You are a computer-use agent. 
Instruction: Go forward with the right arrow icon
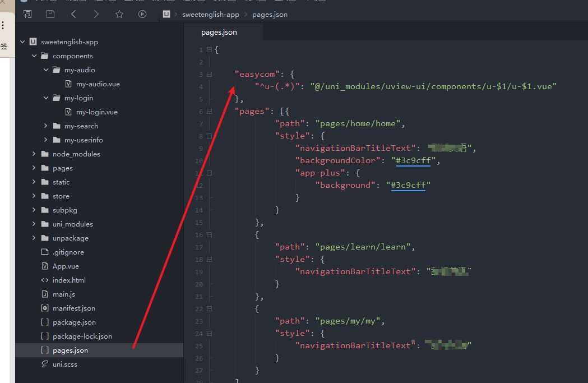(x=96, y=14)
